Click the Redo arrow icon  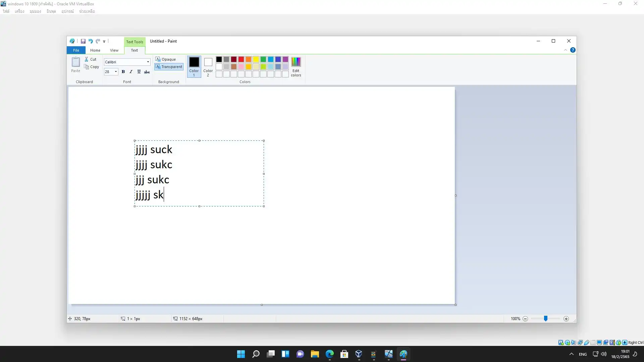(98, 41)
